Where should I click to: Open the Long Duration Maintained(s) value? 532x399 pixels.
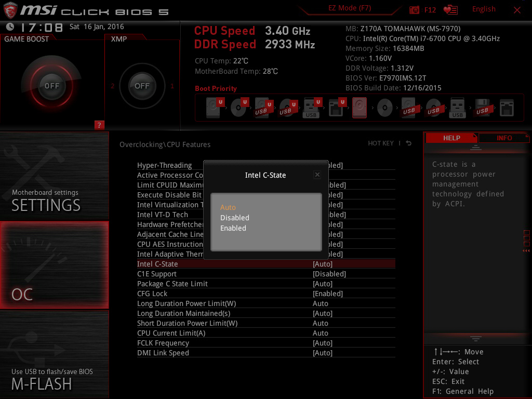pyautogui.click(x=322, y=313)
